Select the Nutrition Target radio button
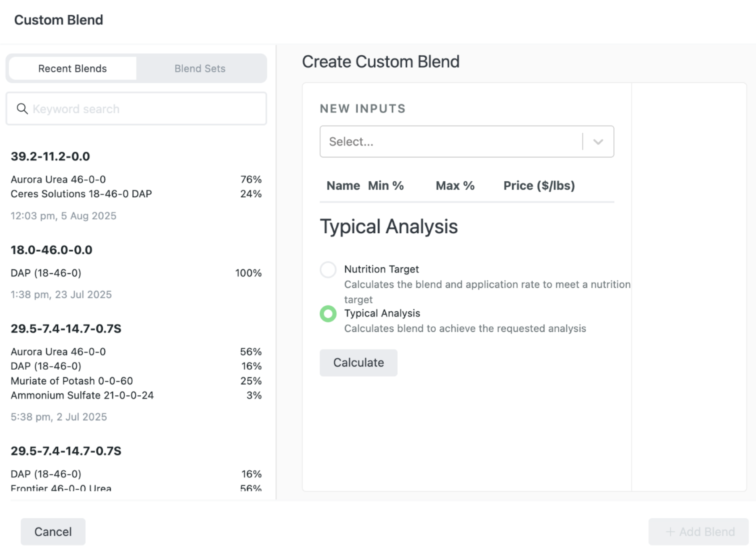Image resolution: width=756 pixels, height=553 pixels. (x=328, y=269)
